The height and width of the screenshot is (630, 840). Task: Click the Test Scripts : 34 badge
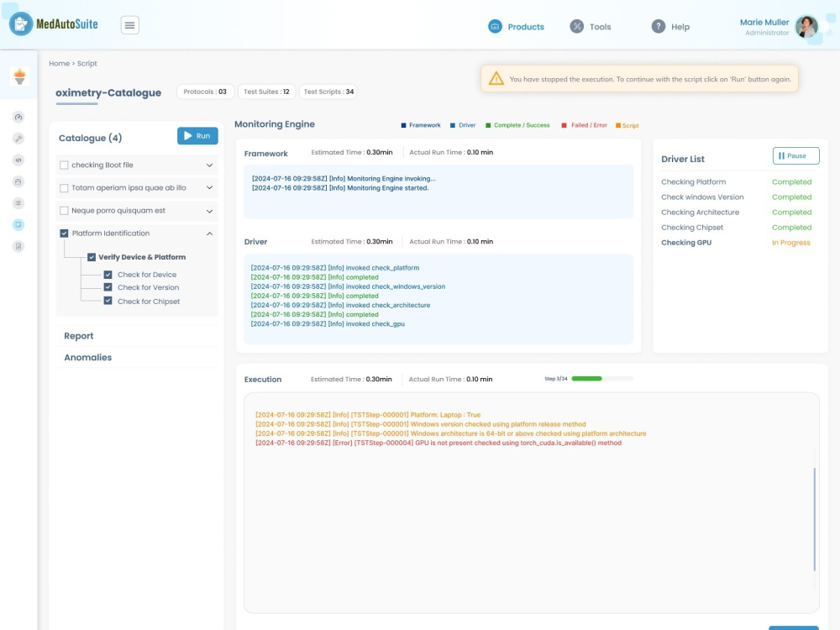pos(328,92)
